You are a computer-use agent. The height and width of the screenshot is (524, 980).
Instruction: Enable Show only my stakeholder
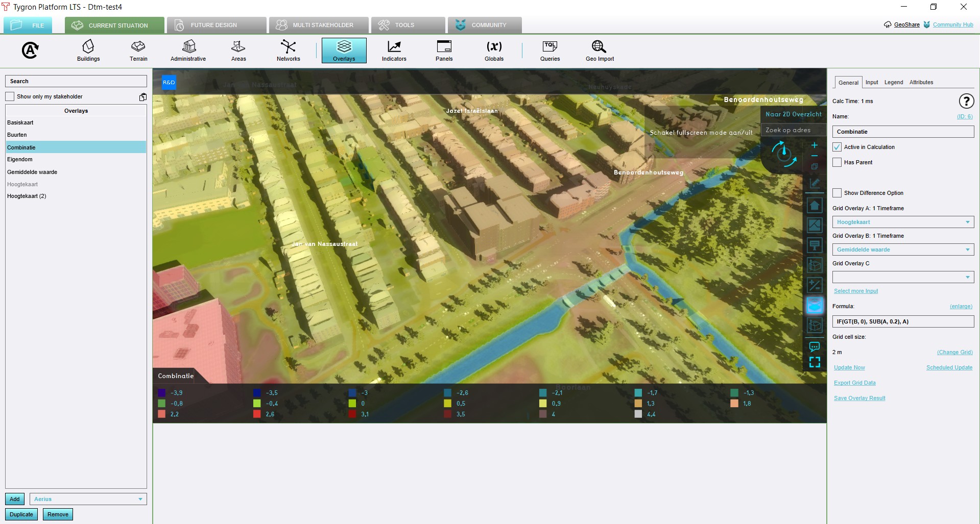[x=10, y=96]
